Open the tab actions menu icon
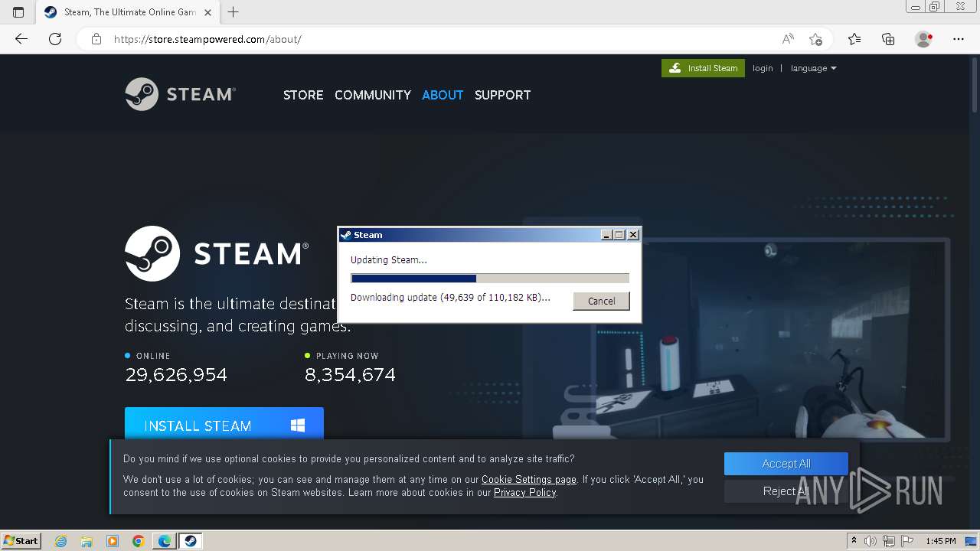 [x=18, y=12]
